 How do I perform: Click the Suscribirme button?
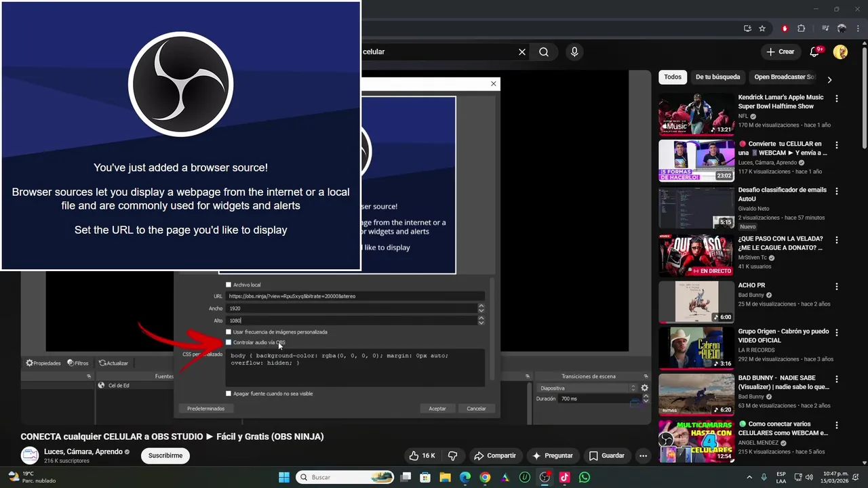(165, 455)
